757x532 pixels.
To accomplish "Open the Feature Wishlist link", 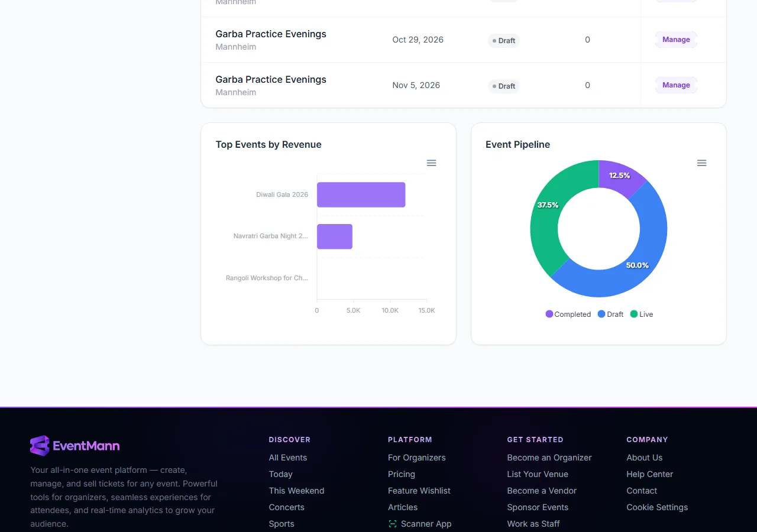I will click(x=419, y=491).
